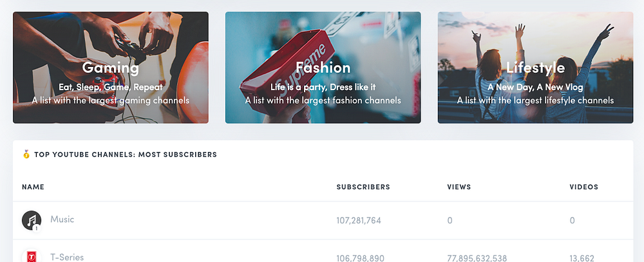Select T-Series views value 77,895,632,538
Image resolution: width=644 pixels, height=262 pixels.
pyautogui.click(x=477, y=258)
